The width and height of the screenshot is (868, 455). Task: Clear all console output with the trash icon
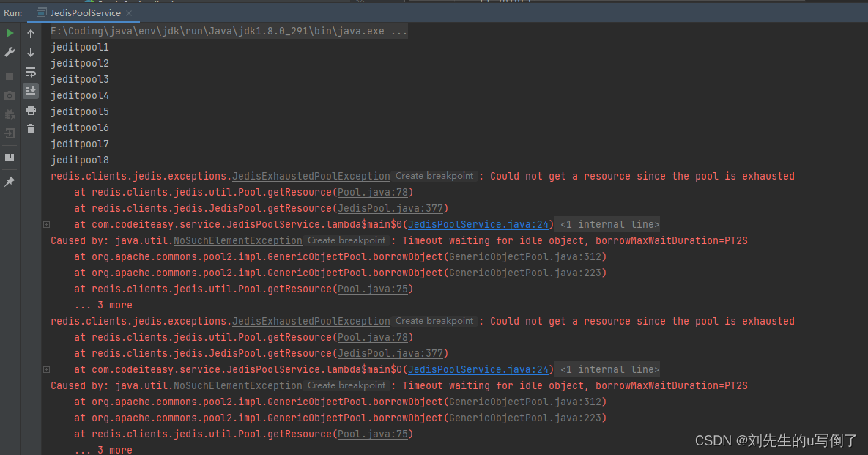[x=31, y=128]
